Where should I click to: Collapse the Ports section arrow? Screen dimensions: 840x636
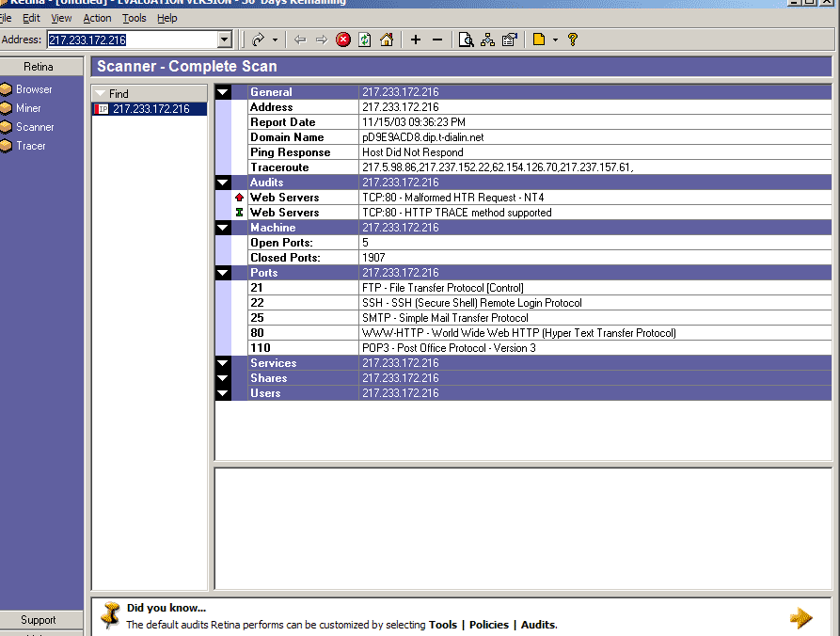pyautogui.click(x=223, y=273)
